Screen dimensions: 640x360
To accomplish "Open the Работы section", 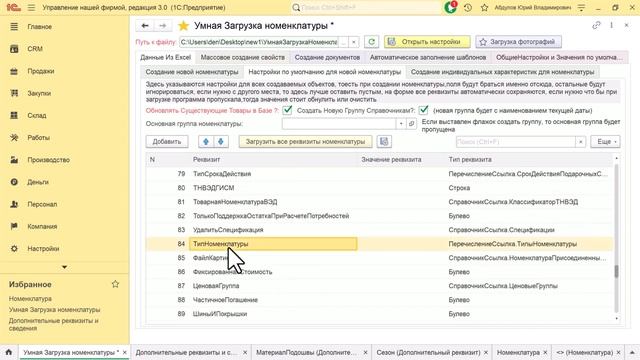I will coord(38,138).
